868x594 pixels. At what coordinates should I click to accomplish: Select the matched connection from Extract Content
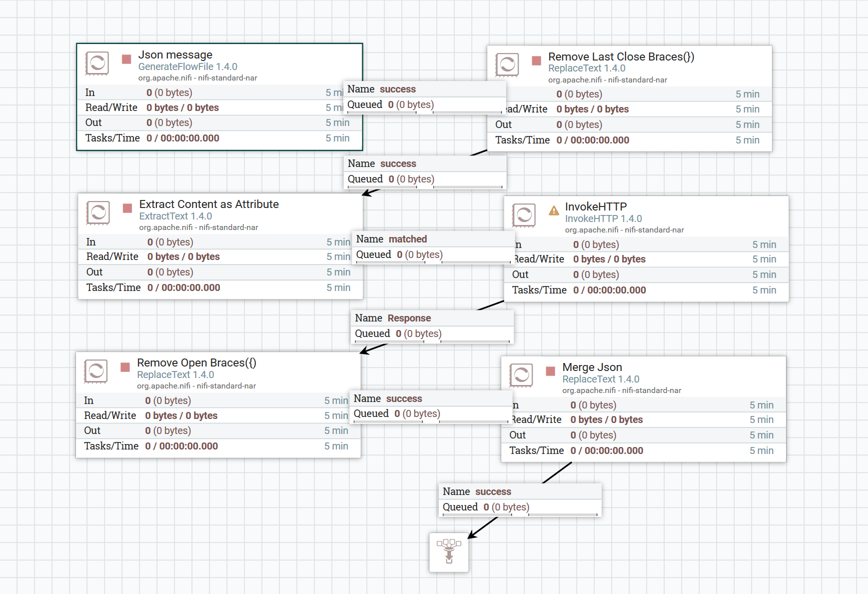click(x=432, y=247)
